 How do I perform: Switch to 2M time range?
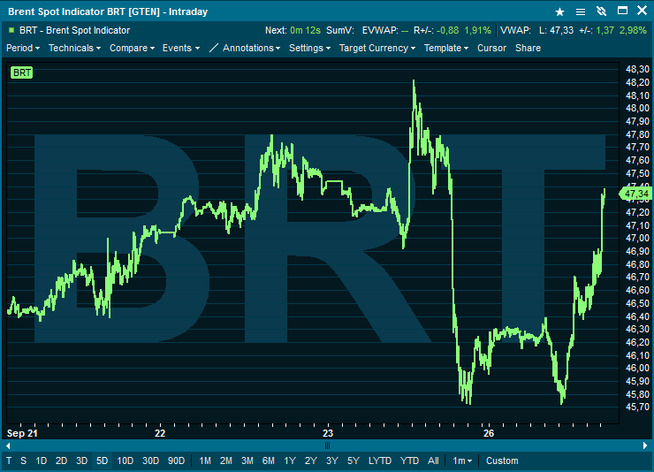pyautogui.click(x=226, y=461)
